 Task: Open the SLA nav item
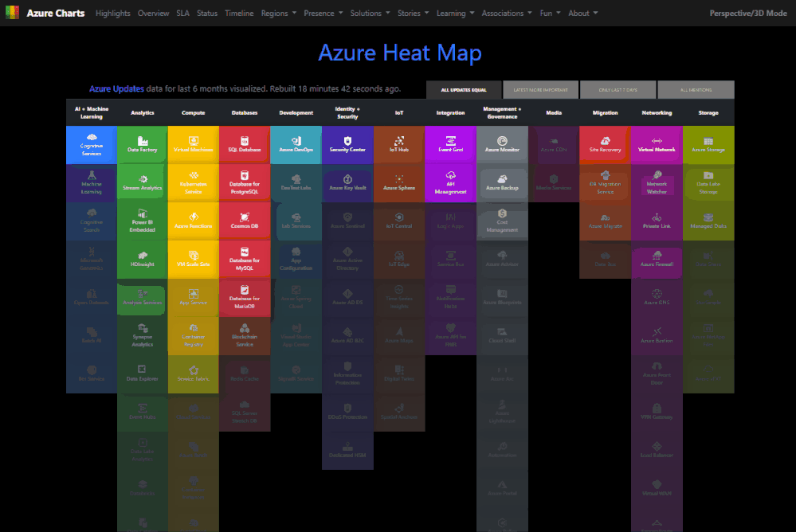tap(182, 14)
